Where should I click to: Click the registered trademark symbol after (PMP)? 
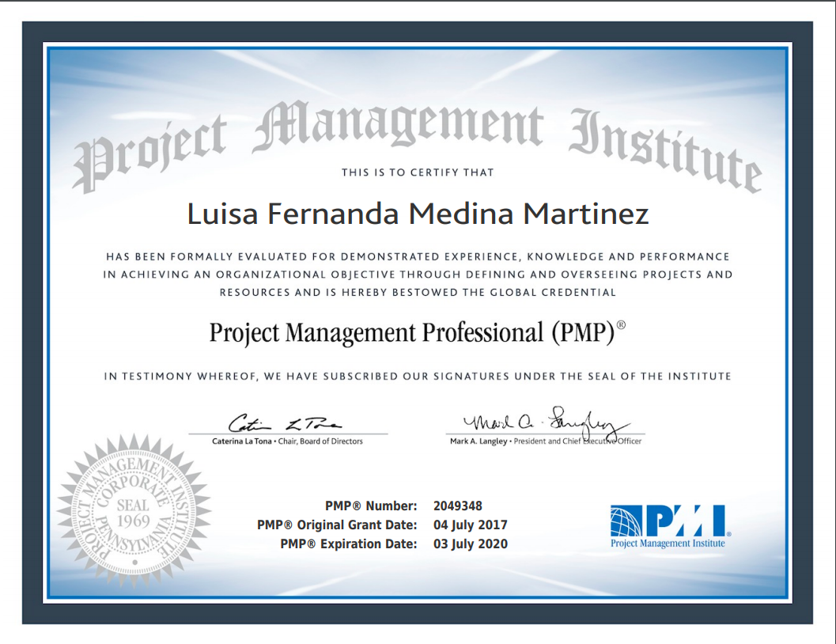[621, 325]
